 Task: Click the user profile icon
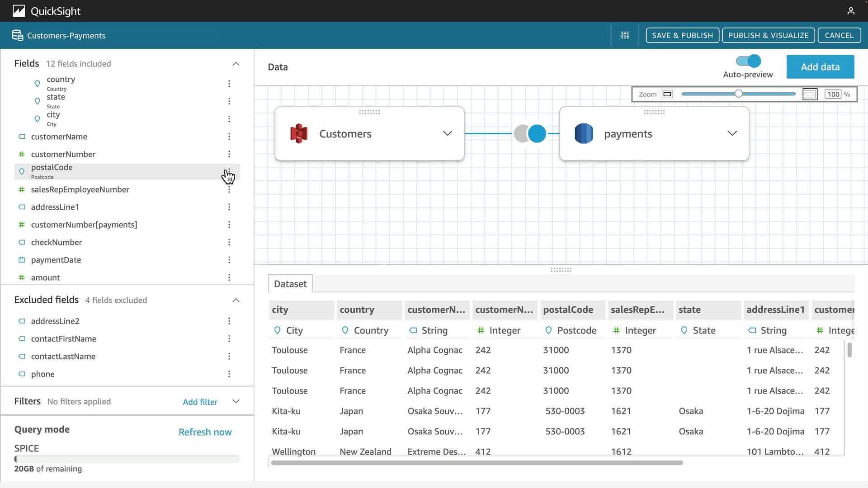(851, 11)
